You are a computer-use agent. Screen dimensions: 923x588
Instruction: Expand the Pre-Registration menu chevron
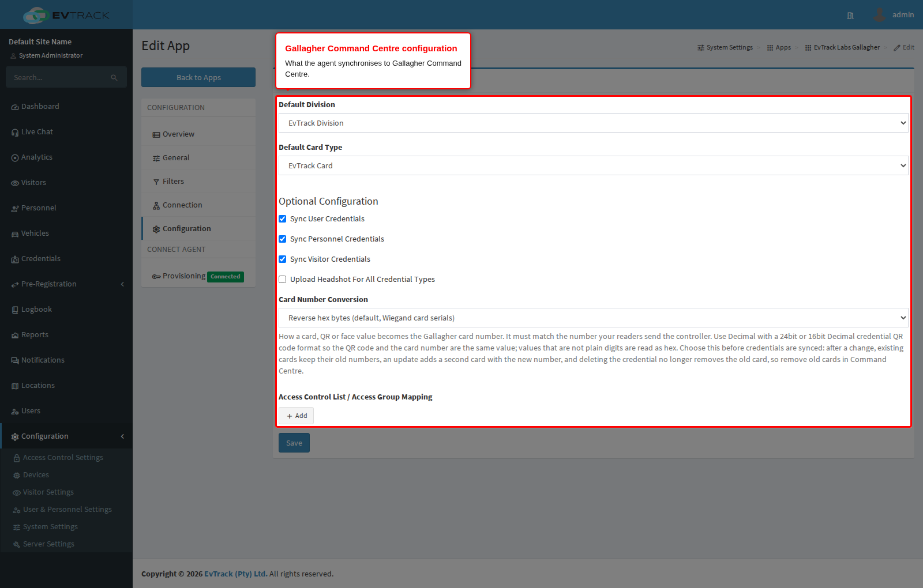tap(122, 284)
